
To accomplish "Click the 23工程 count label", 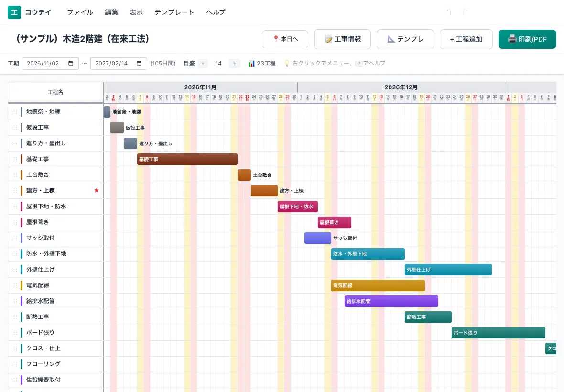I will 266,64.
